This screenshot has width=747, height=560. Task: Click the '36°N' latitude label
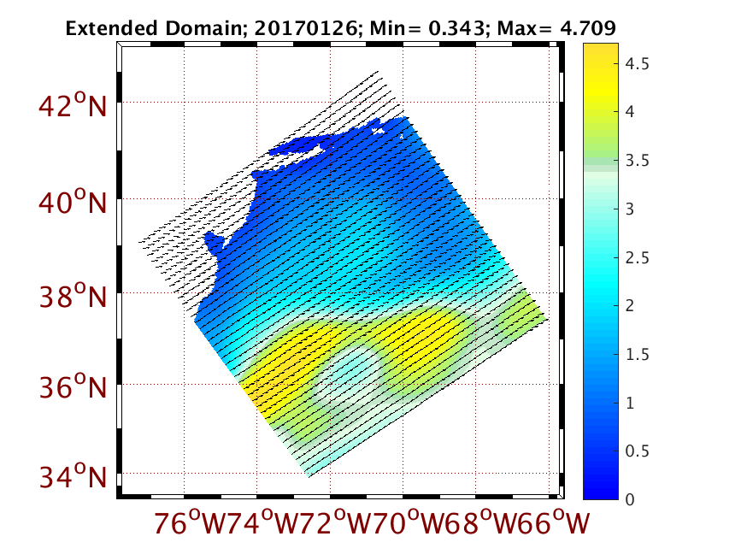[73, 386]
